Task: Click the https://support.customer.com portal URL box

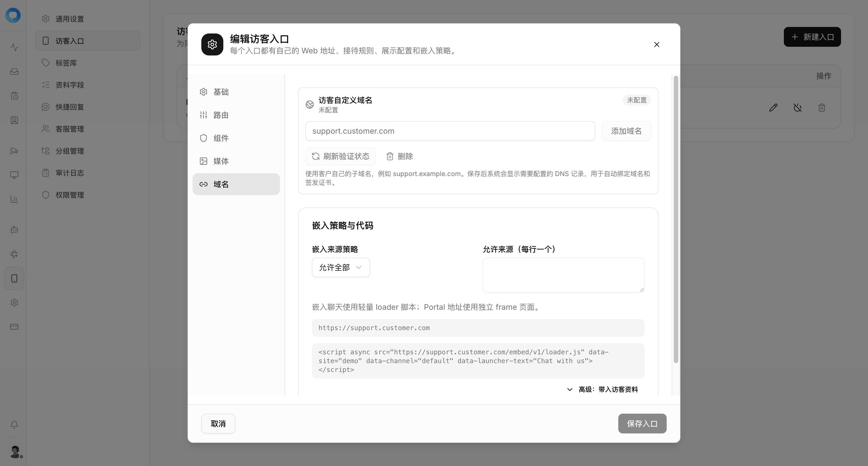Action: (x=478, y=328)
